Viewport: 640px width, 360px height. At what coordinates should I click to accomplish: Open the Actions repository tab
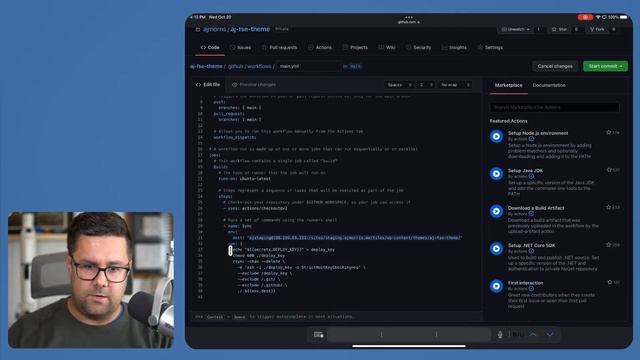pyautogui.click(x=320, y=47)
